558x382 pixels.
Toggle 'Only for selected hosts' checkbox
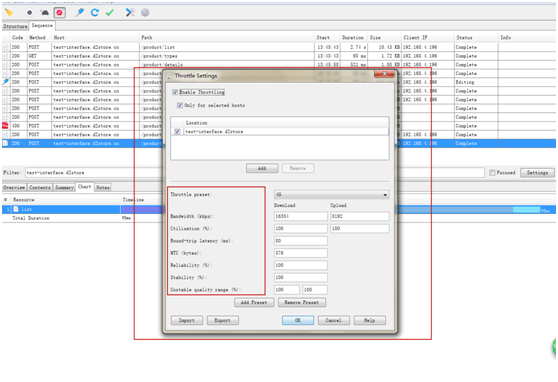[180, 105]
